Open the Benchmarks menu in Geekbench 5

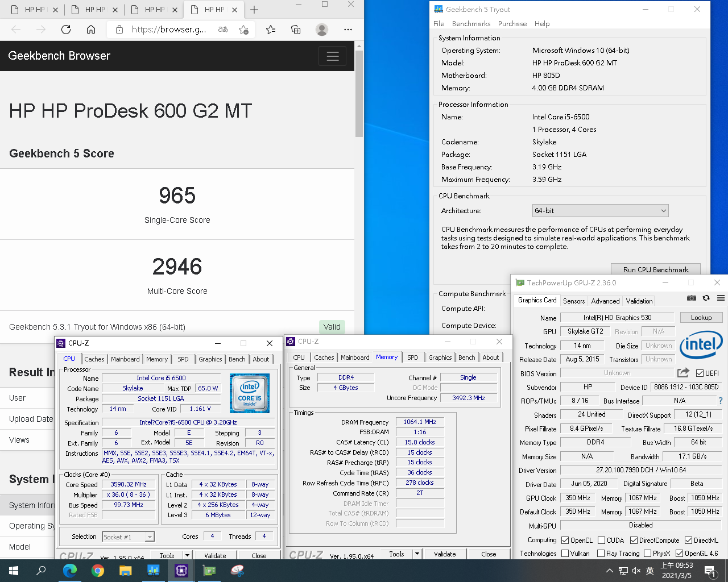click(471, 24)
